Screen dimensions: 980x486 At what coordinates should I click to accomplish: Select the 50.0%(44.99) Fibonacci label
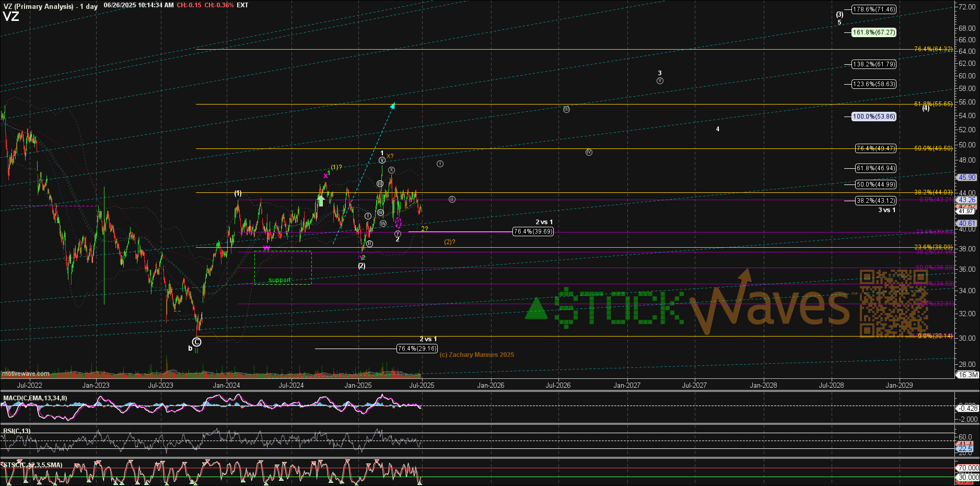(876, 184)
